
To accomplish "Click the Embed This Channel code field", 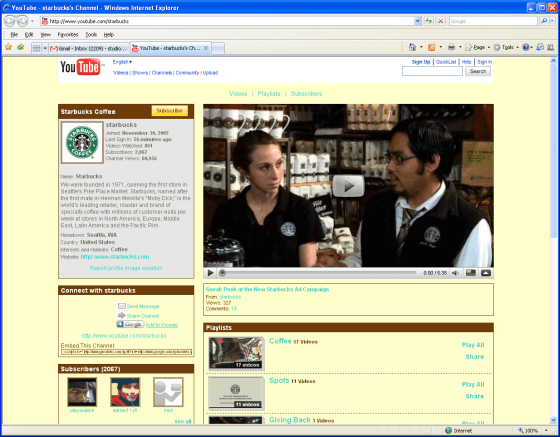I will (x=126, y=352).
